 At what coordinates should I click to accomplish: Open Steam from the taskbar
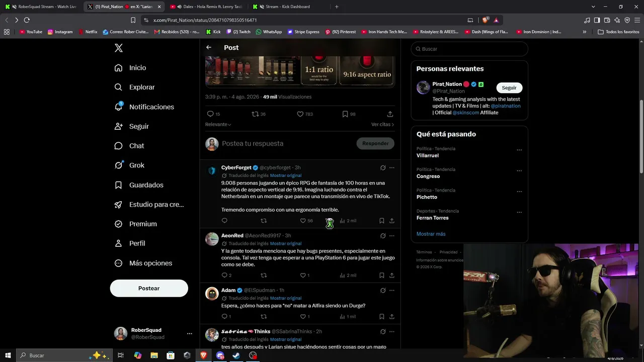[x=236, y=355]
